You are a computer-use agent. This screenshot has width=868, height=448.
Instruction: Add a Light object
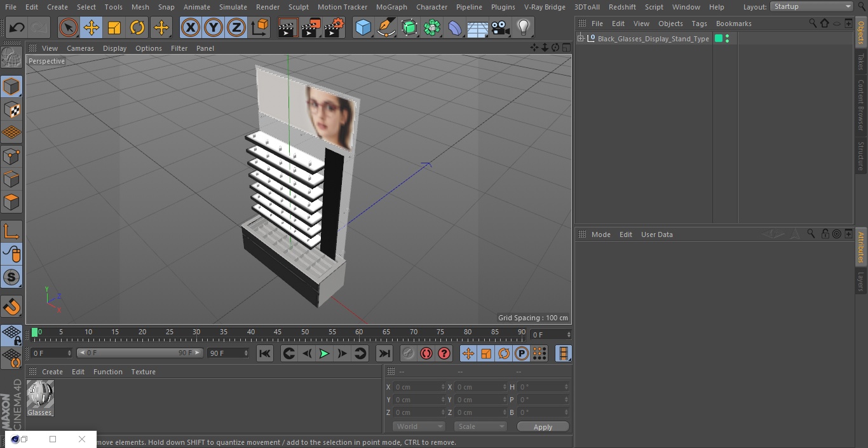523,28
